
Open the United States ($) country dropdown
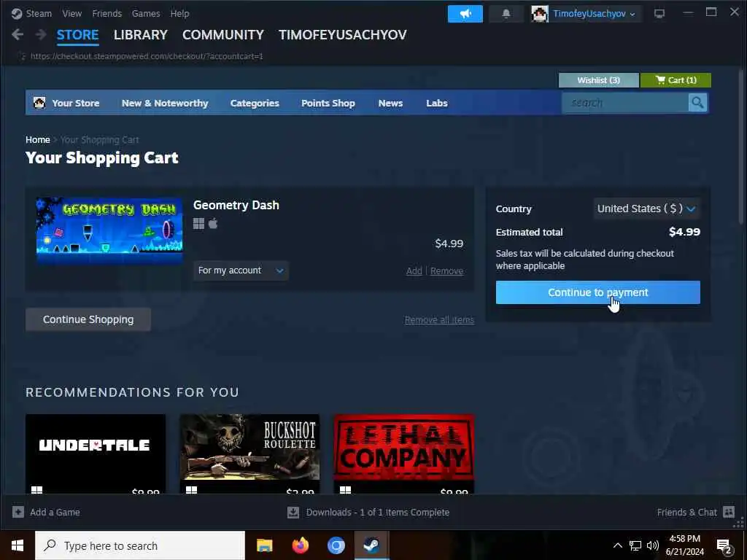646,209
